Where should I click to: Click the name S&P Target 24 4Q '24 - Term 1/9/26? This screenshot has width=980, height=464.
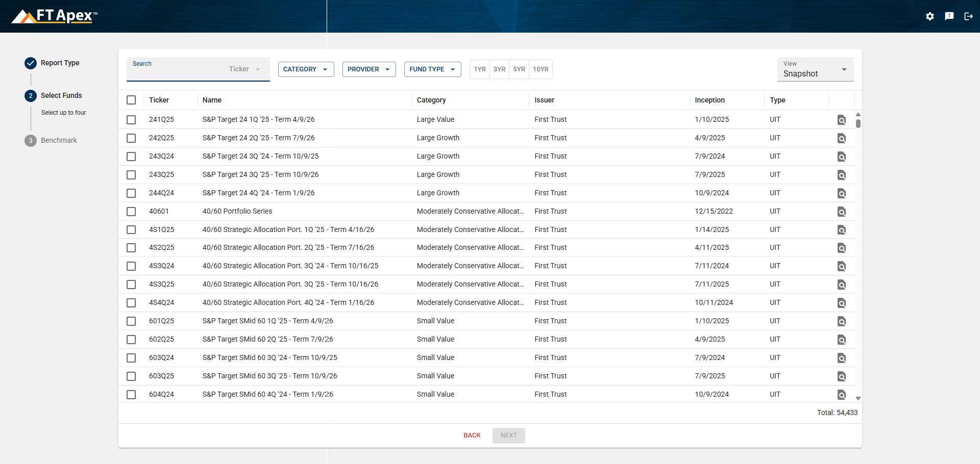[x=258, y=193]
